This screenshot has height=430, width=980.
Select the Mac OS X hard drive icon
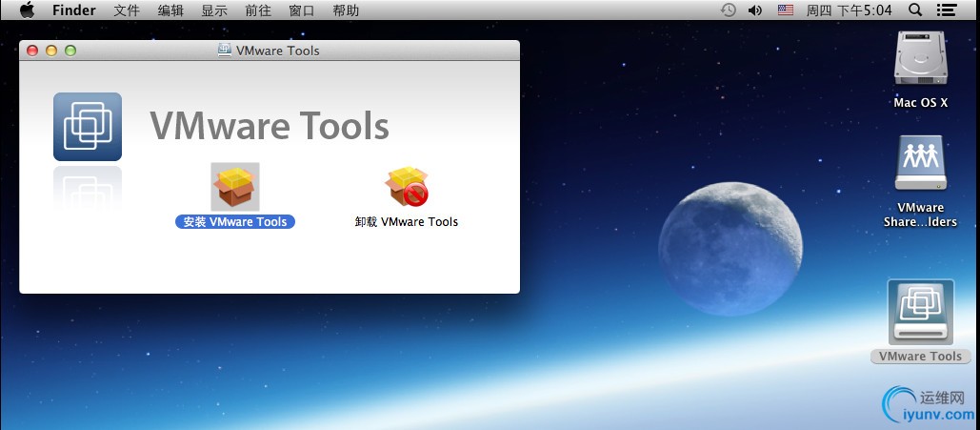click(920, 58)
